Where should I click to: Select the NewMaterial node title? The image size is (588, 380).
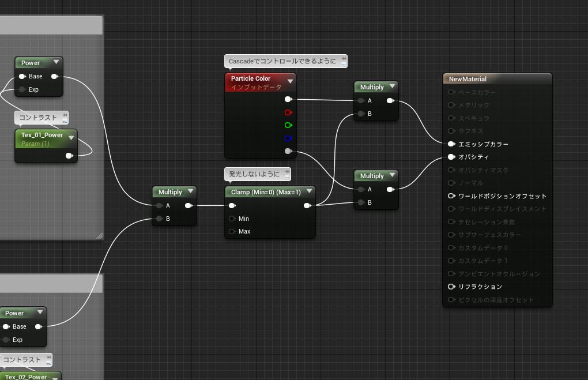click(468, 79)
